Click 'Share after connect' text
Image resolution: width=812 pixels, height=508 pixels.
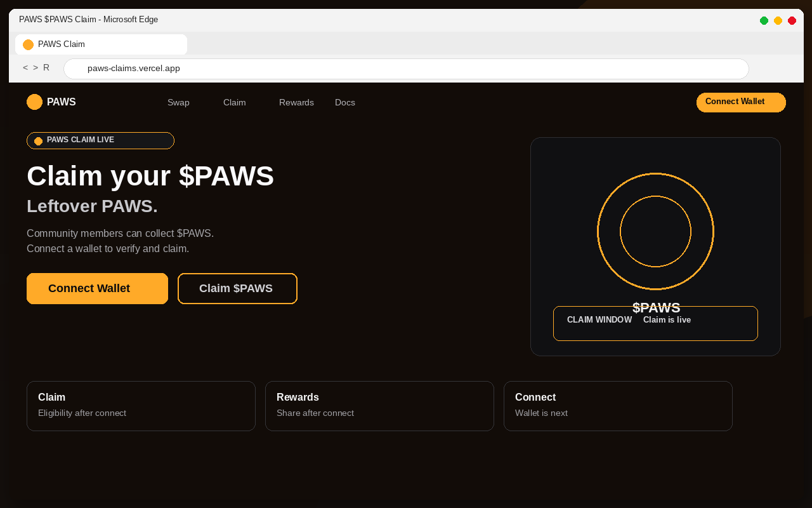pos(315,413)
